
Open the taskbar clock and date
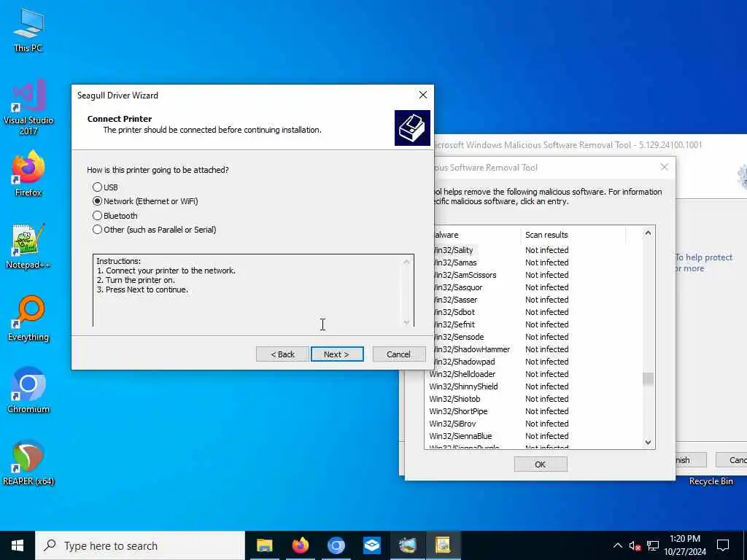(685, 545)
